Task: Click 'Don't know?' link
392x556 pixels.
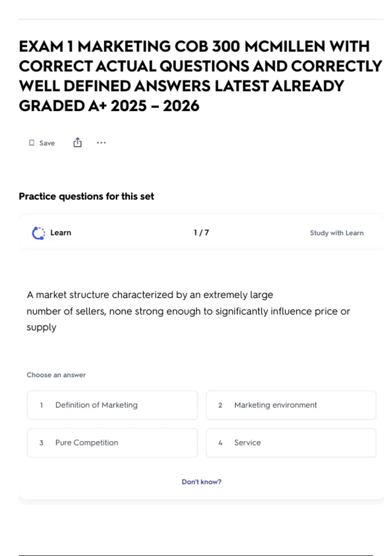Action: pos(202,482)
